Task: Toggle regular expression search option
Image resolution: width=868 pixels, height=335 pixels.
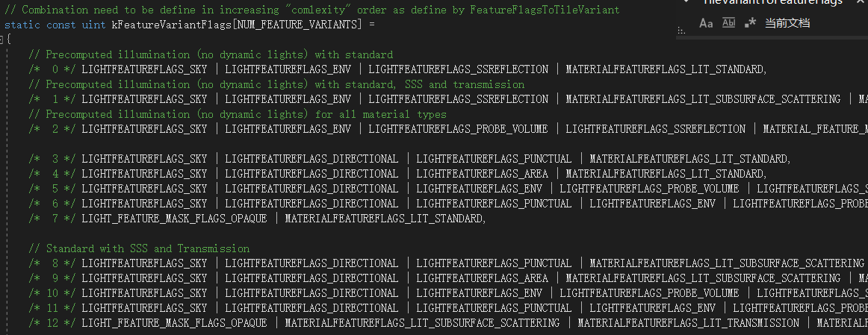Action: pos(750,22)
